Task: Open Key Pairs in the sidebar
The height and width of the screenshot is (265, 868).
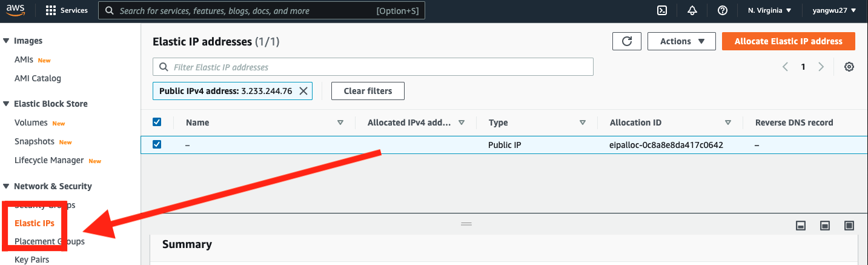Action: tap(32, 260)
